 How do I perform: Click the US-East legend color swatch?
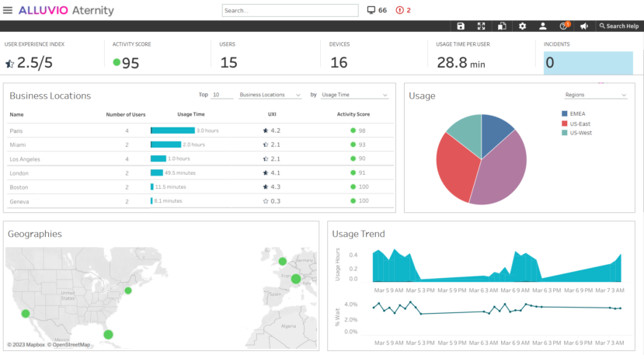point(565,124)
